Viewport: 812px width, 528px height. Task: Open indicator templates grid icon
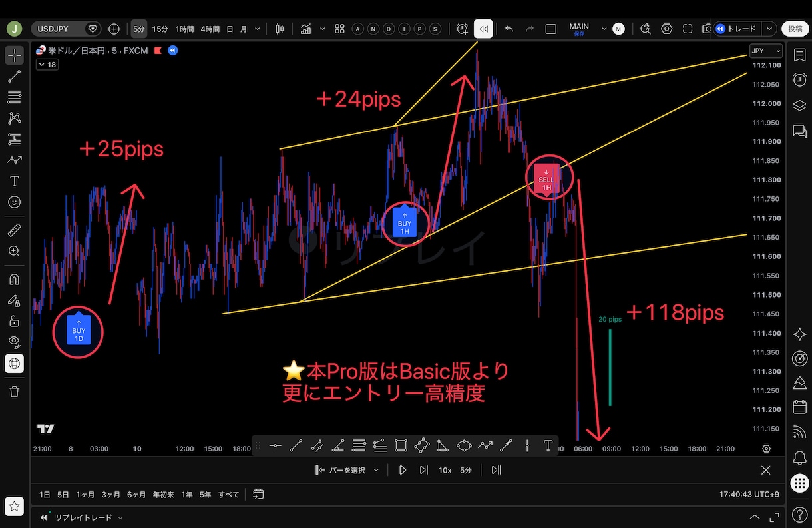pos(339,29)
